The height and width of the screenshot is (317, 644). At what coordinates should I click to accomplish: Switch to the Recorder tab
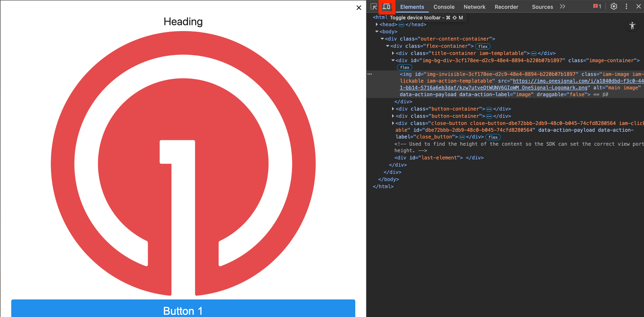[x=506, y=7]
